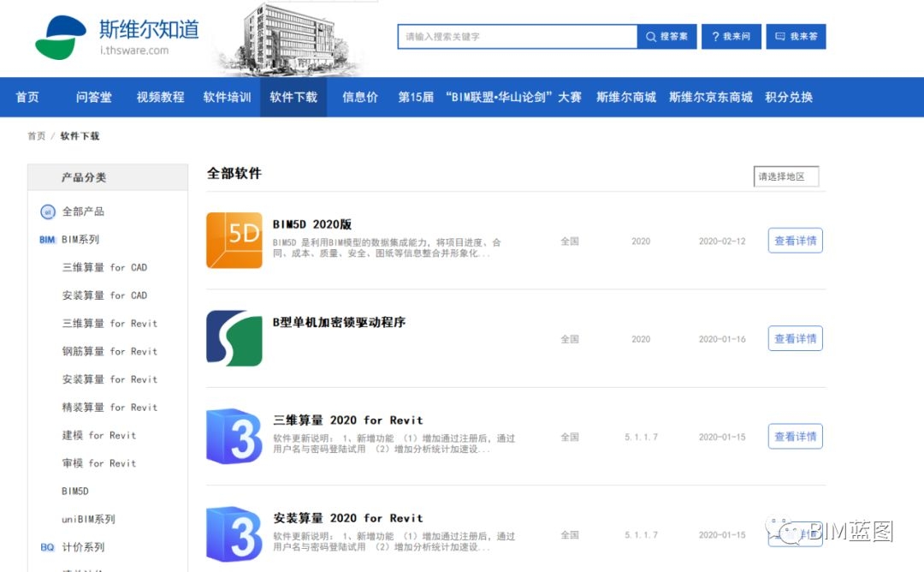Click the 软件下载 breadcrumb text
The width and height of the screenshot is (924, 572).
(x=80, y=136)
